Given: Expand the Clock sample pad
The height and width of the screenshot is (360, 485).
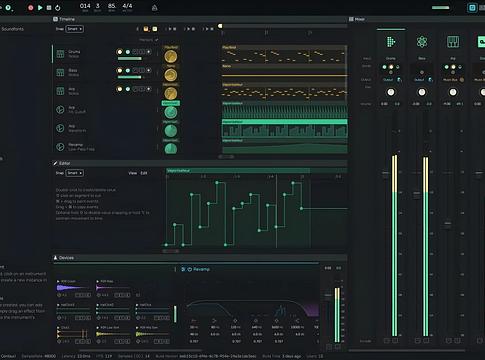Looking at the screenshot, I should point(58,328).
